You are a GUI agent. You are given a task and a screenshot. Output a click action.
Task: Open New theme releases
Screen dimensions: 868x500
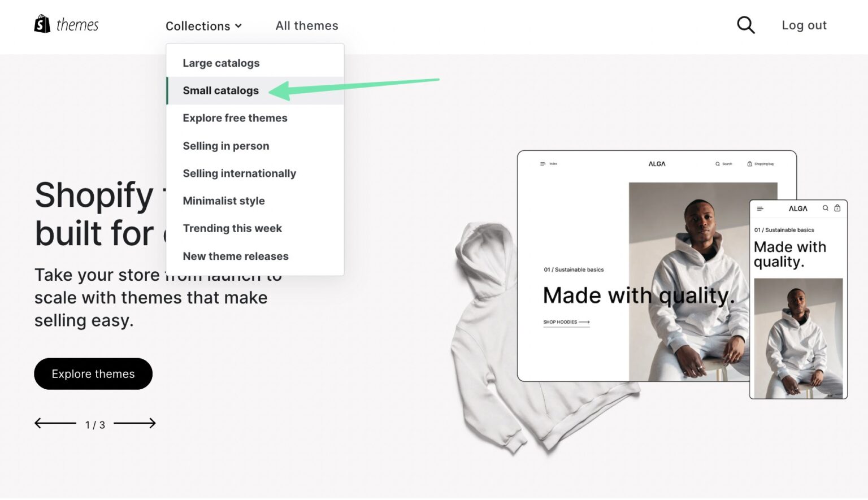tap(235, 256)
